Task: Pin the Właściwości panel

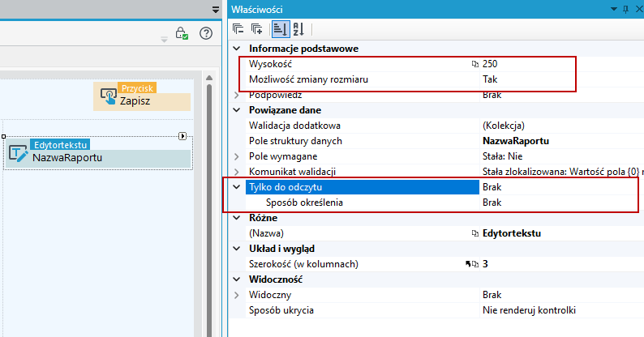Action: coord(625,10)
